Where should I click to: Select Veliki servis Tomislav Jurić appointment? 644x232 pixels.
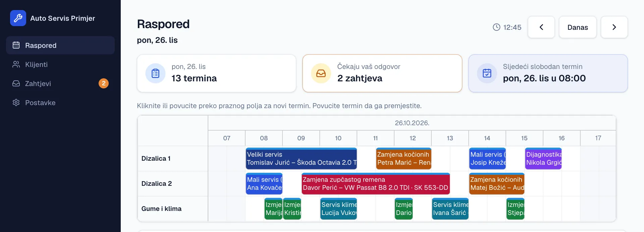[301, 158]
